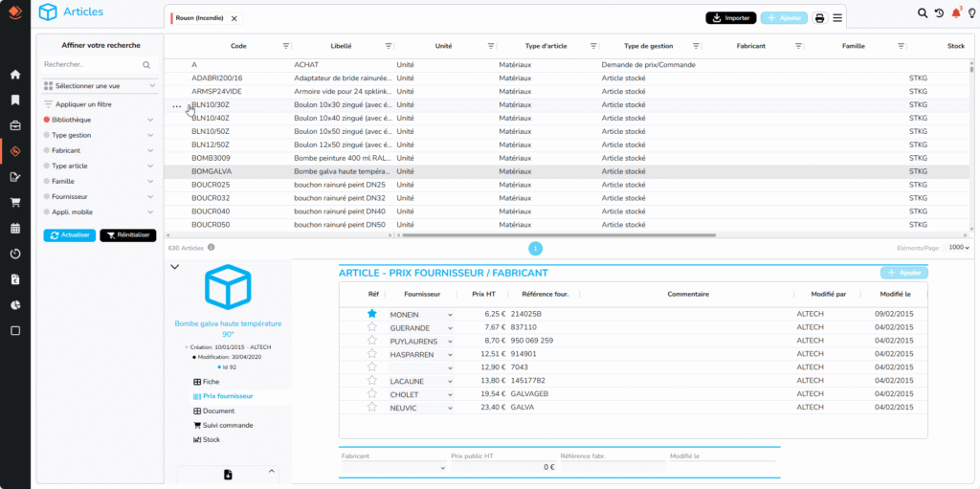Toggle favorite star for GUERANDE supplier
The height and width of the screenshot is (489, 980).
click(372, 326)
